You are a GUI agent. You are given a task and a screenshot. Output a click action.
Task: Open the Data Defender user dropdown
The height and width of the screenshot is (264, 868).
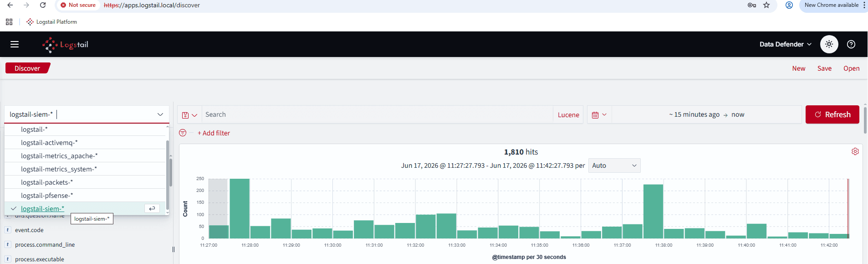pyautogui.click(x=785, y=44)
